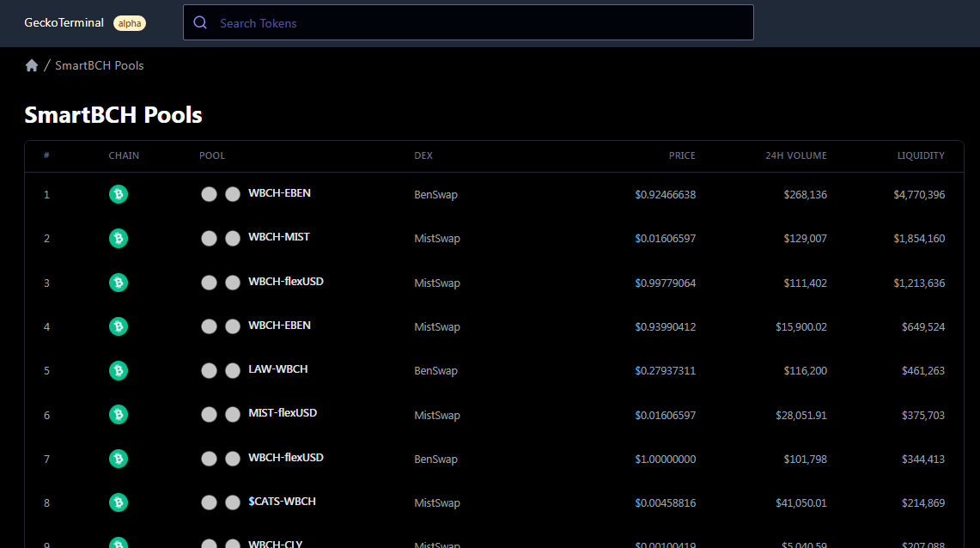This screenshot has height=548, width=980.
Task: Click second token icon of MIST-flexUSD pool
Action: (x=233, y=414)
